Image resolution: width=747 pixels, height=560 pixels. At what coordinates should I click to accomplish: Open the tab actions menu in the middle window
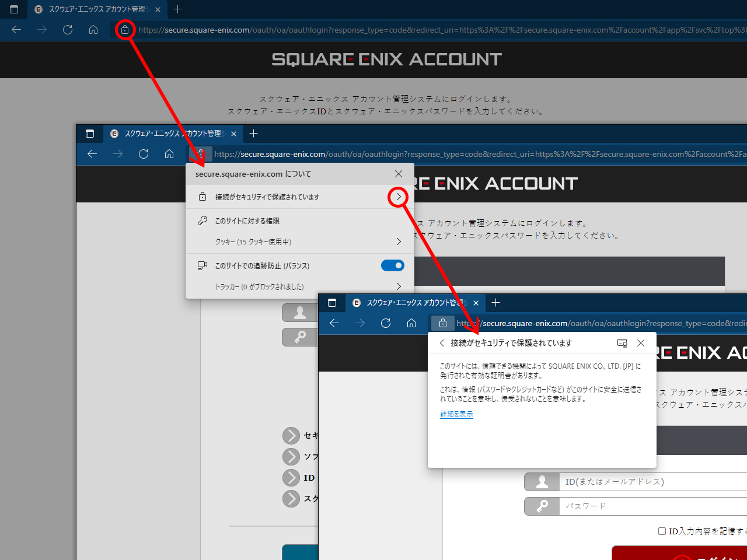pyautogui.click(x=90, y=134)
